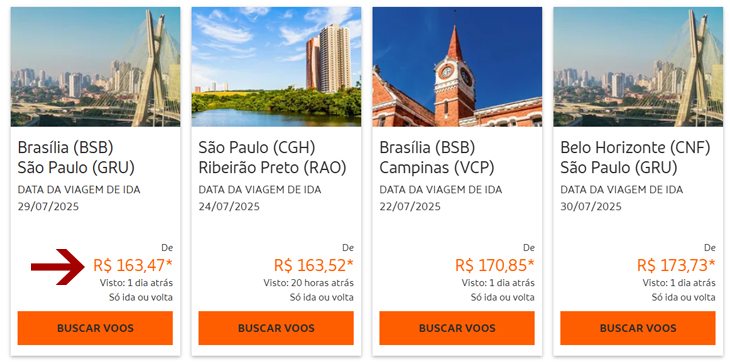Search flights for Brasília to São Paulo card
This screenshot has width=730, height=362.
click(95, 328)
